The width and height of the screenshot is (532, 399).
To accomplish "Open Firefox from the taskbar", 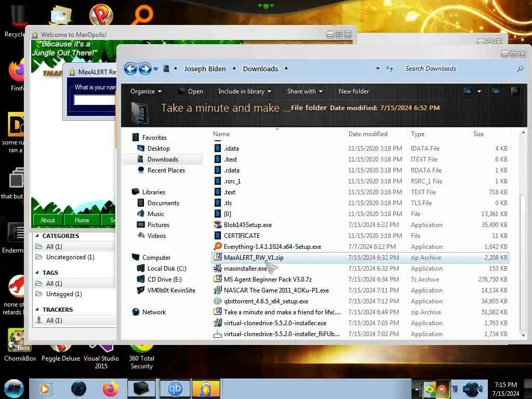I will 110,389.
